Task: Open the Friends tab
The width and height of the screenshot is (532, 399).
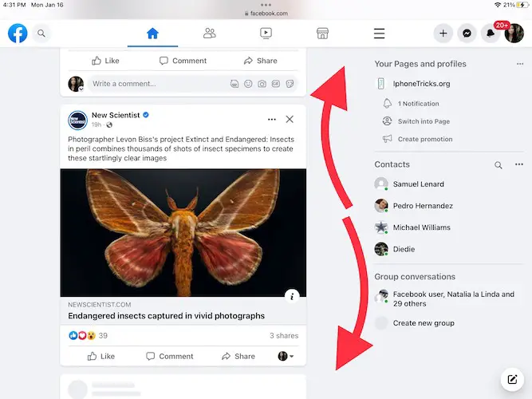Action: (x=209, y=34)
